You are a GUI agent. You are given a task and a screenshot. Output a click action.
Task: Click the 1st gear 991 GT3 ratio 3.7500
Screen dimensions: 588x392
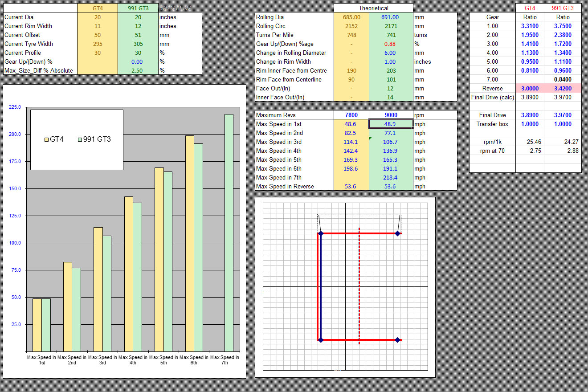(x=562, y=26)
